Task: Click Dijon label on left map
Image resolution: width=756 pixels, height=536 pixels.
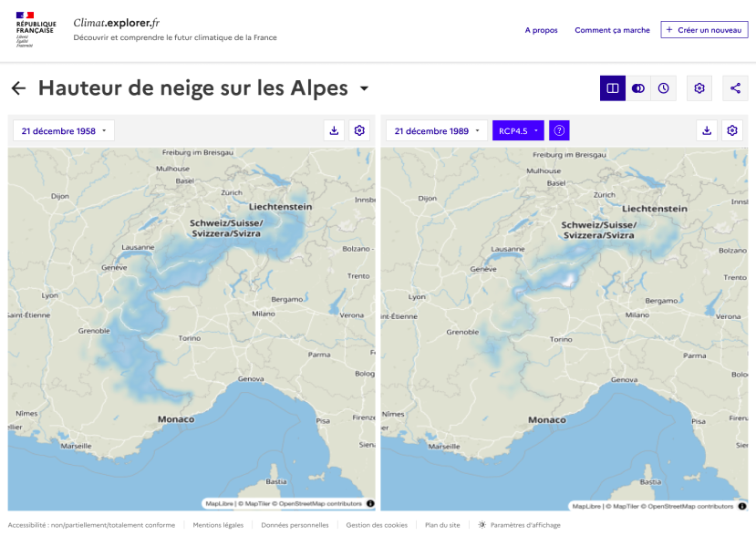Action: click(60, 196)
